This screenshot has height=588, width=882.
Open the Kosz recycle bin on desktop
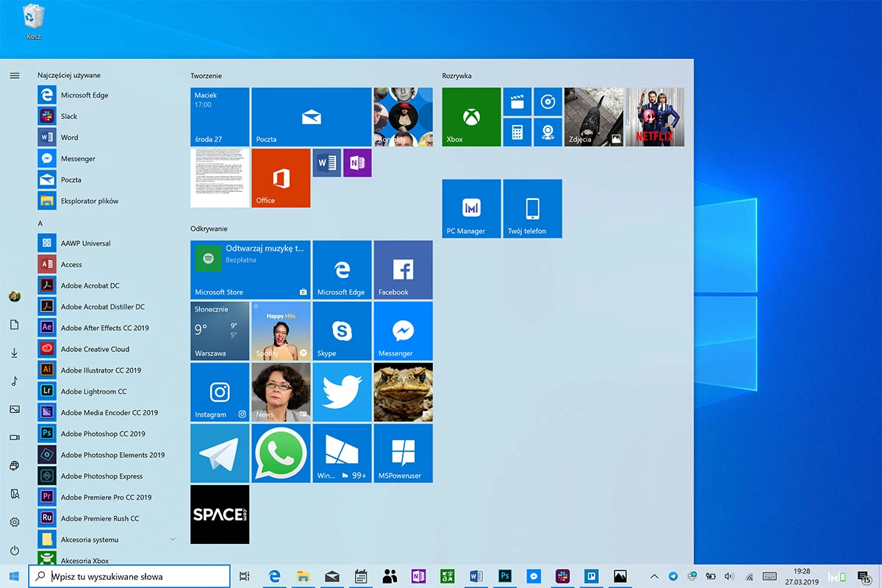[x=33, y=21]
